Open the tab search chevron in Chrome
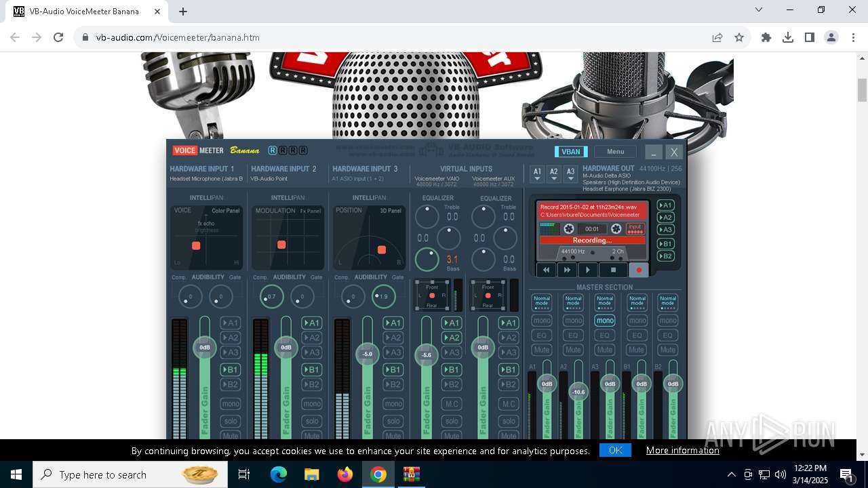The image size is (868, 488). [759, 9]
